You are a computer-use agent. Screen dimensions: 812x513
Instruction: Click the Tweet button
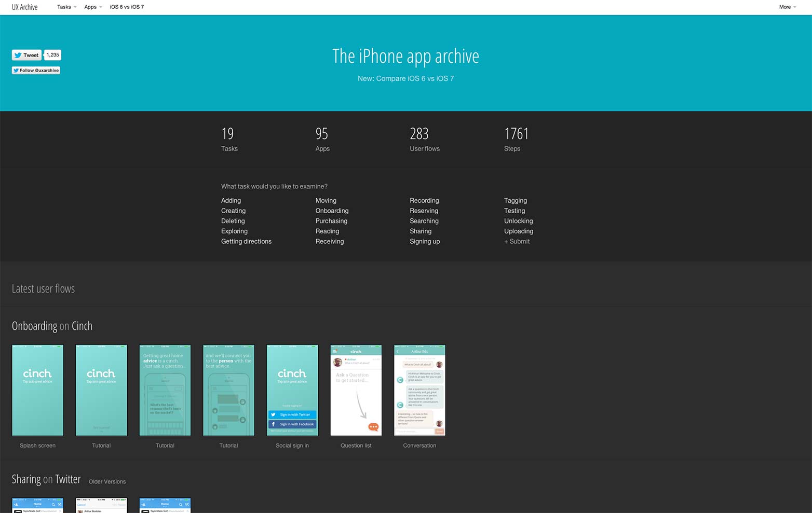tap(26, 55)
